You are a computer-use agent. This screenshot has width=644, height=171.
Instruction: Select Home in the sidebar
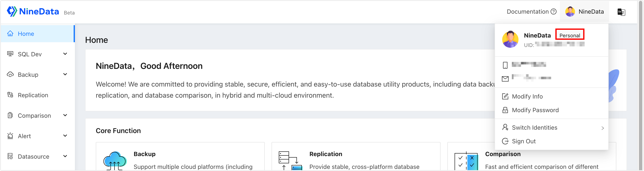pyautogui.click(x=37, y=33)
